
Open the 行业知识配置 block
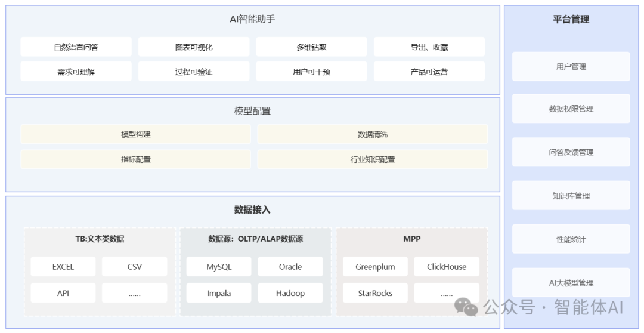[372, 159]
